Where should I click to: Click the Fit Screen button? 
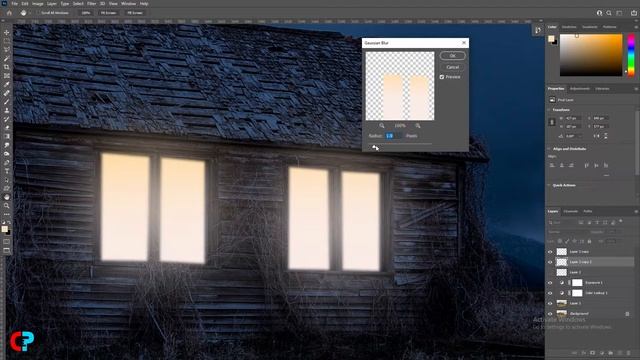(x=109, y=13)
